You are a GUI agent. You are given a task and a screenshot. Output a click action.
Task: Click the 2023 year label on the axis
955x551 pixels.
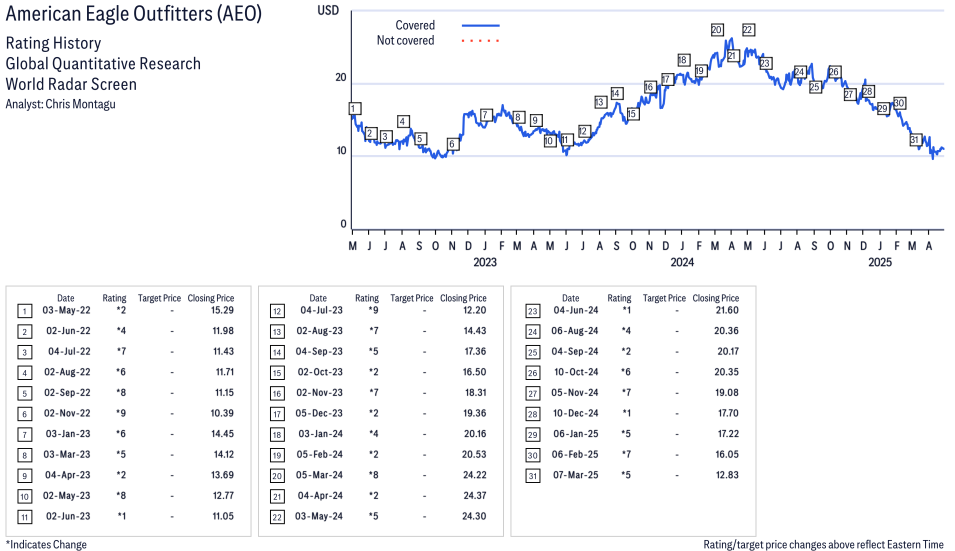coord(485,262)
